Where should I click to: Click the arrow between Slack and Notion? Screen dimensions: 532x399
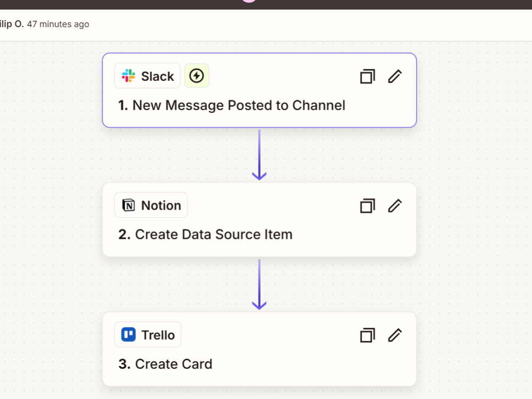(259, 155)
